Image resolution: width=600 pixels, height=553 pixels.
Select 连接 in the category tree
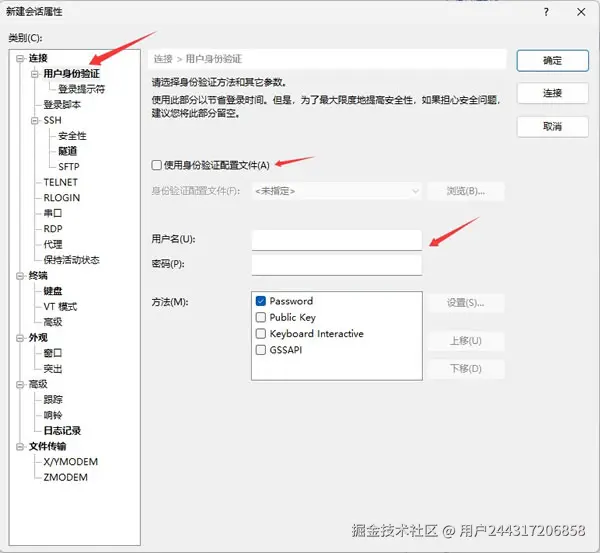click(x=38, y=58)
